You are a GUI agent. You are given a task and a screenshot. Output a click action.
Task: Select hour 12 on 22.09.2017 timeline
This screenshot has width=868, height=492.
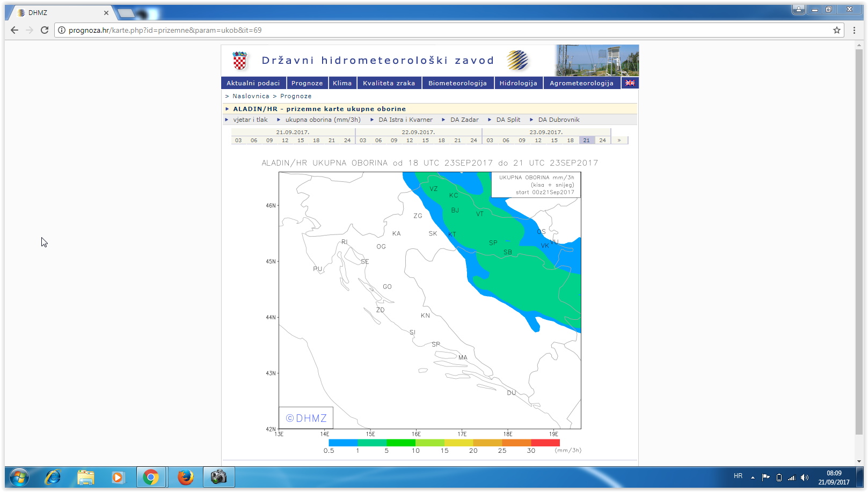coord(410,141)
